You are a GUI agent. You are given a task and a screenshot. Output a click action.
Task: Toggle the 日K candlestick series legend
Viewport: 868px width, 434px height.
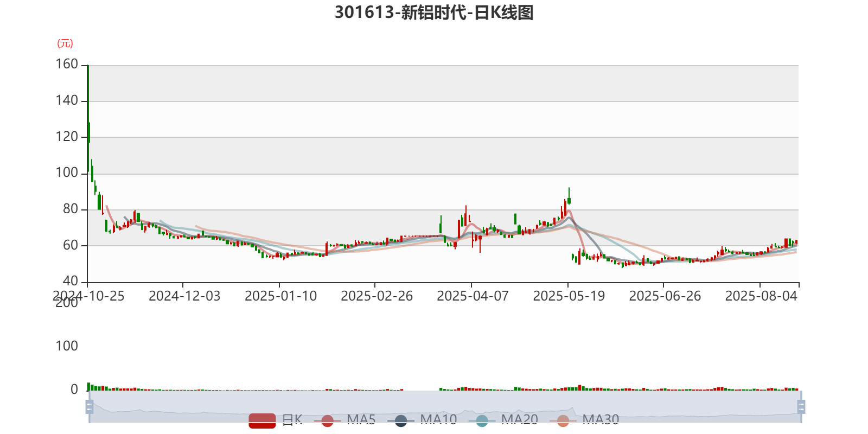(276, 420)
